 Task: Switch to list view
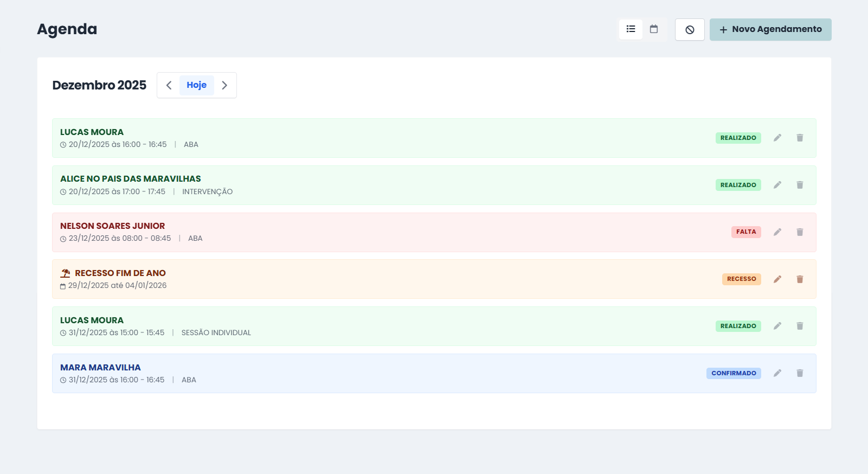tap(631, 29)
